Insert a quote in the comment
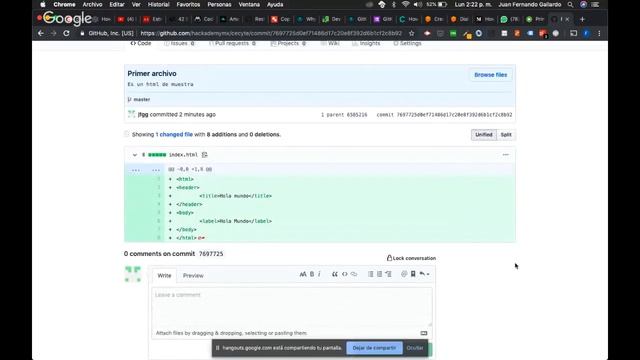Image resolution: width=640 pixels, height=360 pixels. [335, 274]
